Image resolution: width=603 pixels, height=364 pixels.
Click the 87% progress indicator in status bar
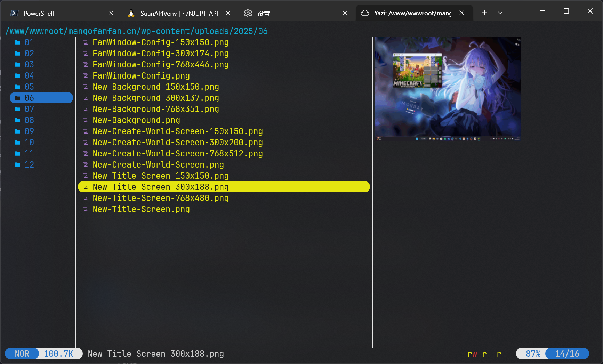(x=533, y=354)
